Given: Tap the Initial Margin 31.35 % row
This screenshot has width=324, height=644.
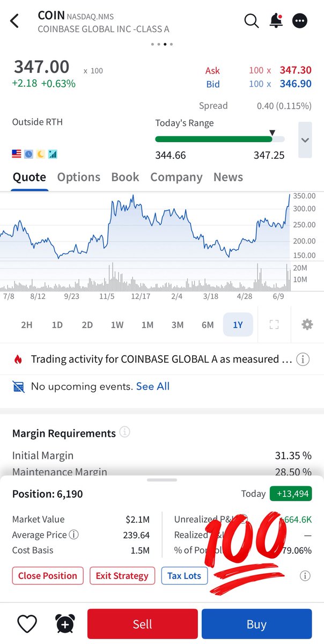Looking at the screenshot, I should pyautogui.click(x=162, y=456).
